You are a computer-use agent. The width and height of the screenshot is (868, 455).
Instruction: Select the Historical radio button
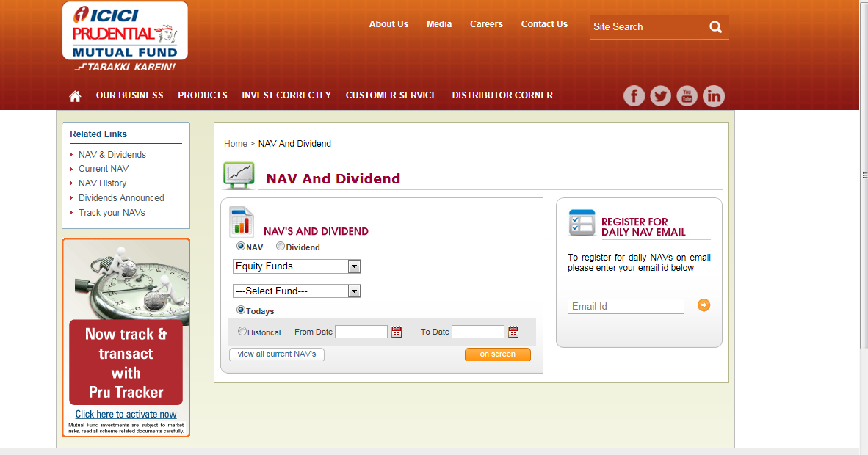click(x=242, y=331)
